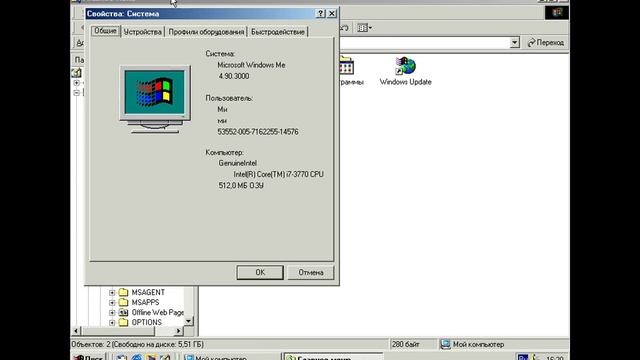This screenshot has height=360, width=640.
Task: Switch to Мой компьютер taskbar button
Action: tap(231, 357)
